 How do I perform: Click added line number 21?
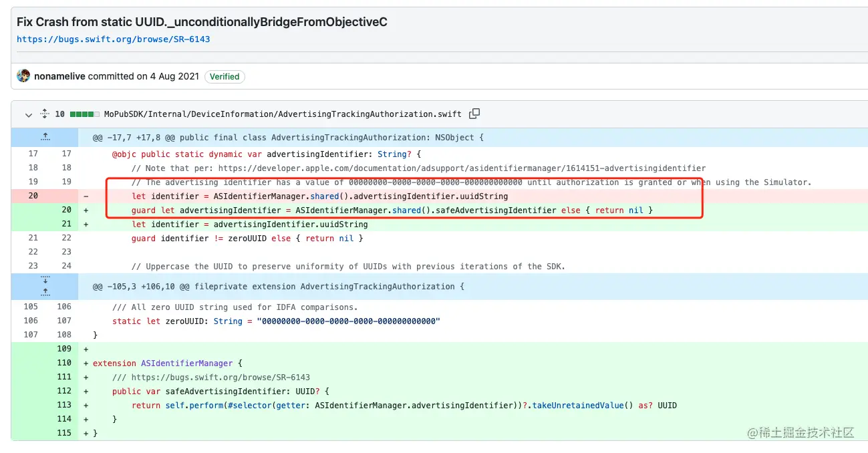point(66,224)
